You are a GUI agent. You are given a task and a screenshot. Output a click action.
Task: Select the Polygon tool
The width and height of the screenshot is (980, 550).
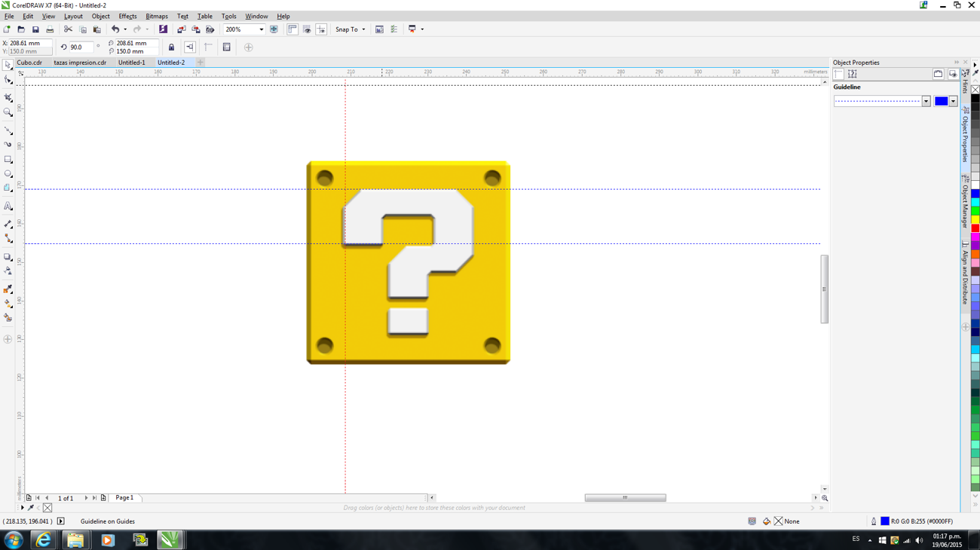coord(8,188)
